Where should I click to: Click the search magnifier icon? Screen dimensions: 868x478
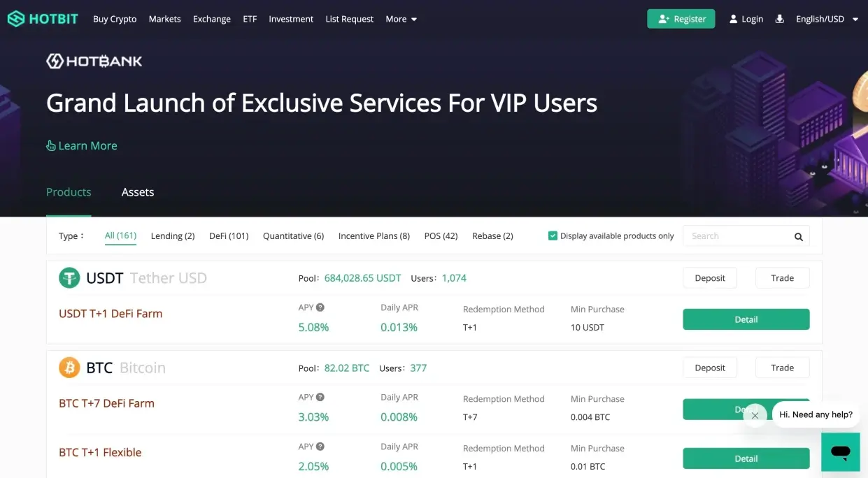(798, 237)
